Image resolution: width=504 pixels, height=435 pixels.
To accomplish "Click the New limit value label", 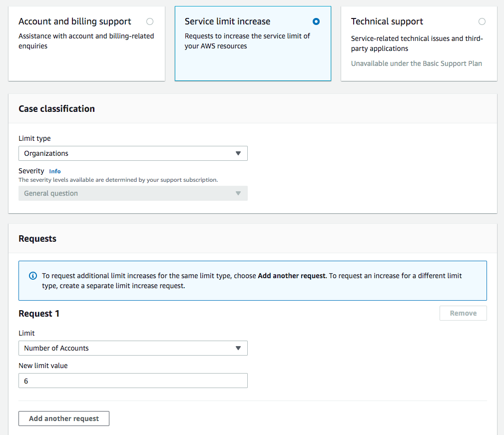I will click(x=43, y=366).
